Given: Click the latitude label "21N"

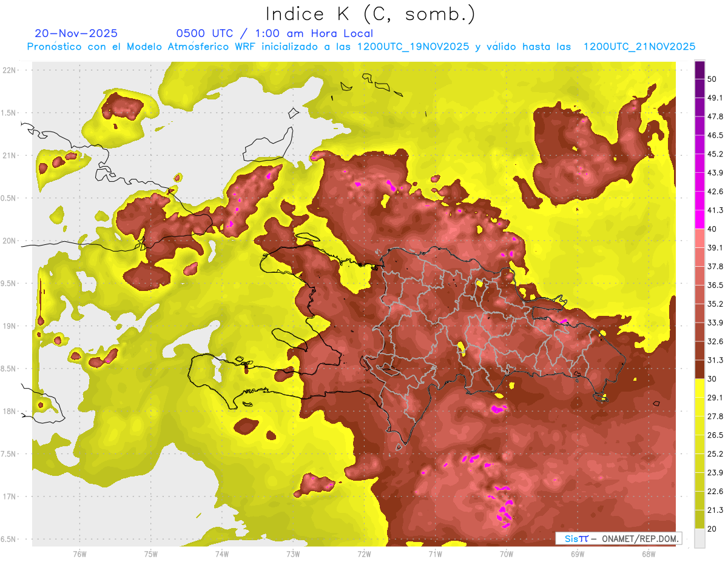Looking at the screenshot, I should (x=10, y=156).
